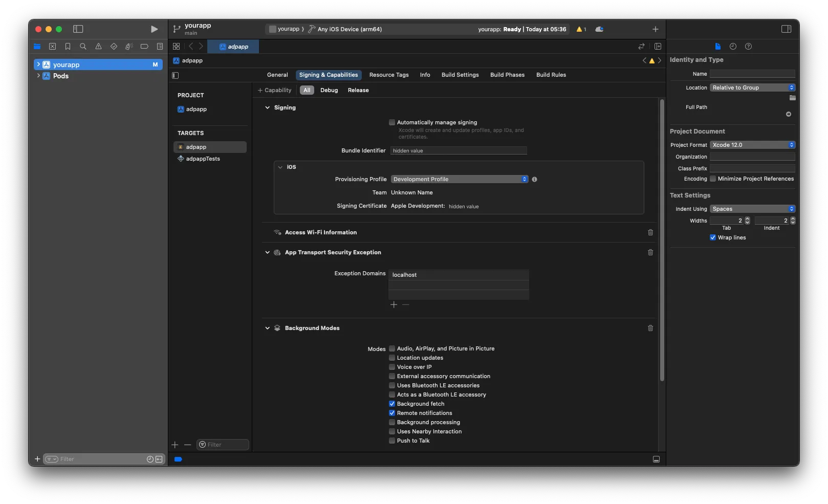Add an exception domain with plus button
Viewport: 828px width, 504px height.
click(x=394, y=304)
